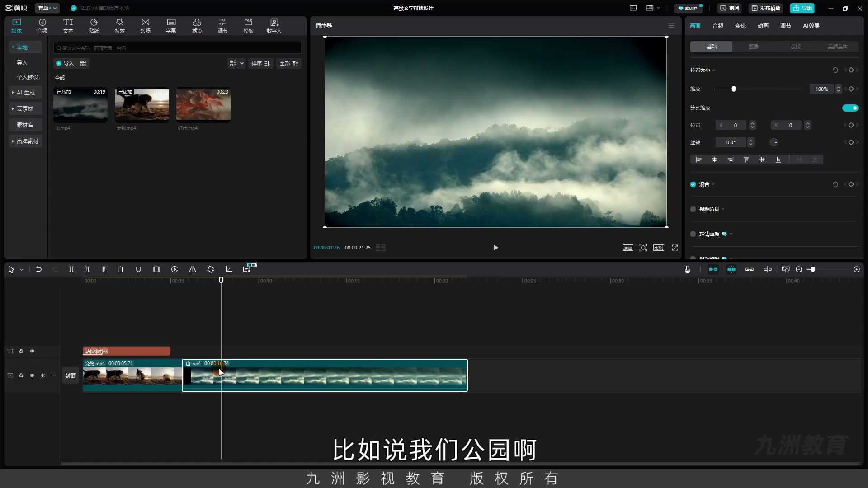868x488 pixels.
Task: Click the freeze frame icon in toolbar
Action: [156, 269]
